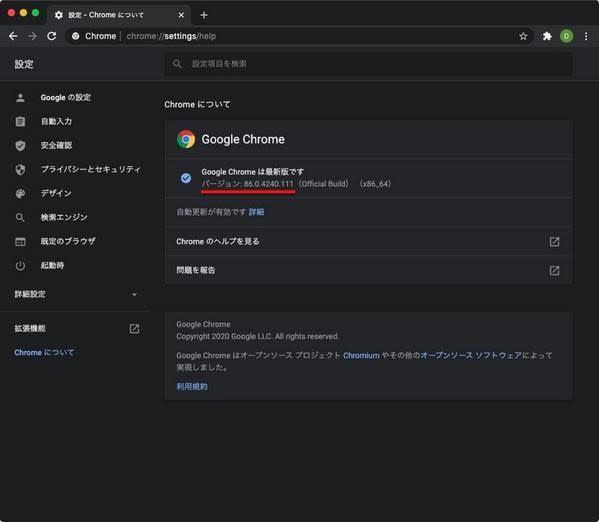The height and width of the screenshot is (522, 599).
Task: Open Chrome's three-dot menu
Action: pyautogui.click(x=586, y=36)
